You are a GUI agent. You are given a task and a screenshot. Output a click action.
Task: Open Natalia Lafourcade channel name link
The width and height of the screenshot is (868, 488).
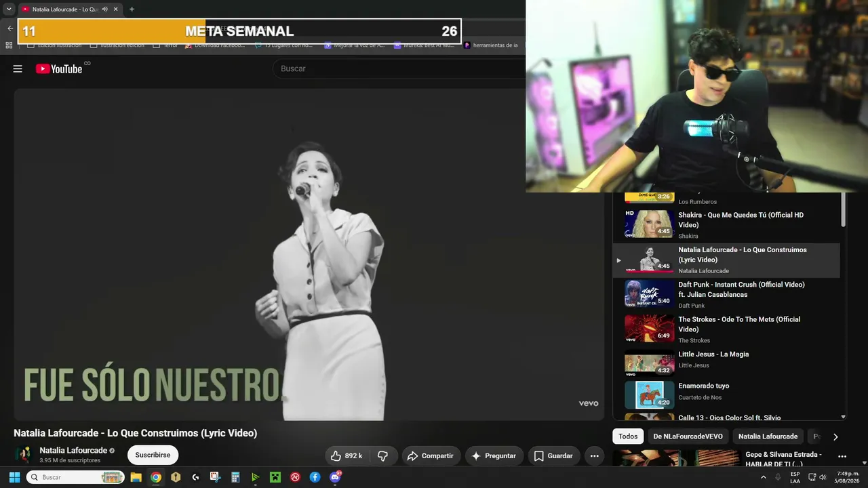[73, 451]
